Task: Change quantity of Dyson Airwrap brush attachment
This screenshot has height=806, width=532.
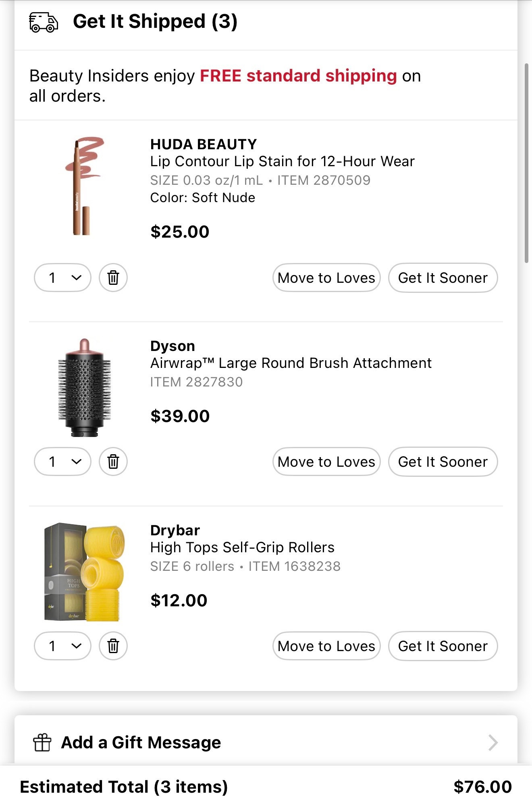Action: tap(63, 461)
